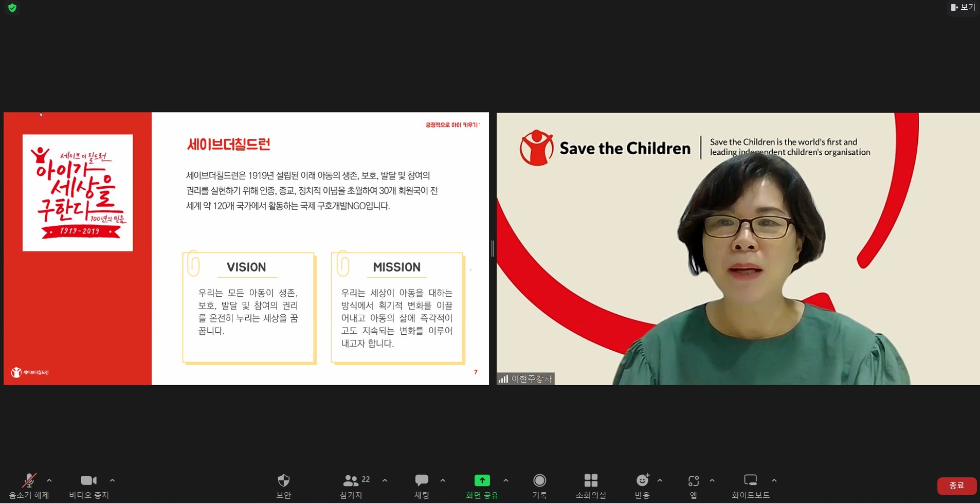Screen dimensions: 980x504
Task: Expand share screen options arrow
Action: pyautogui.click(x=506, y=480)
